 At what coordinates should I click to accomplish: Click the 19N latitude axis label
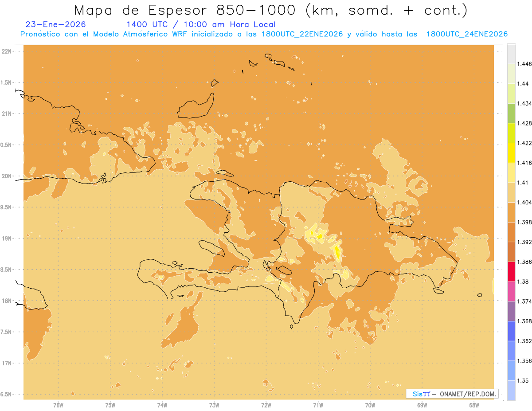6,239
